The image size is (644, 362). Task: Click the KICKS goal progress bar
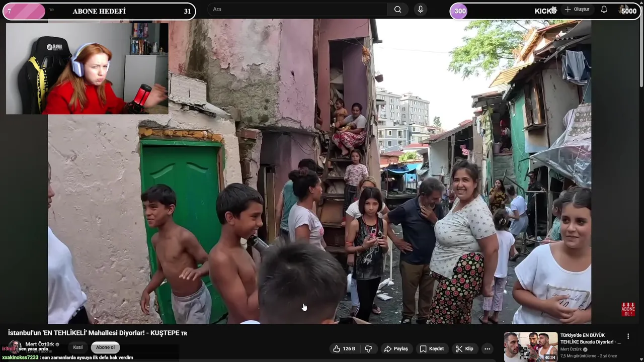tap(545, 11)
